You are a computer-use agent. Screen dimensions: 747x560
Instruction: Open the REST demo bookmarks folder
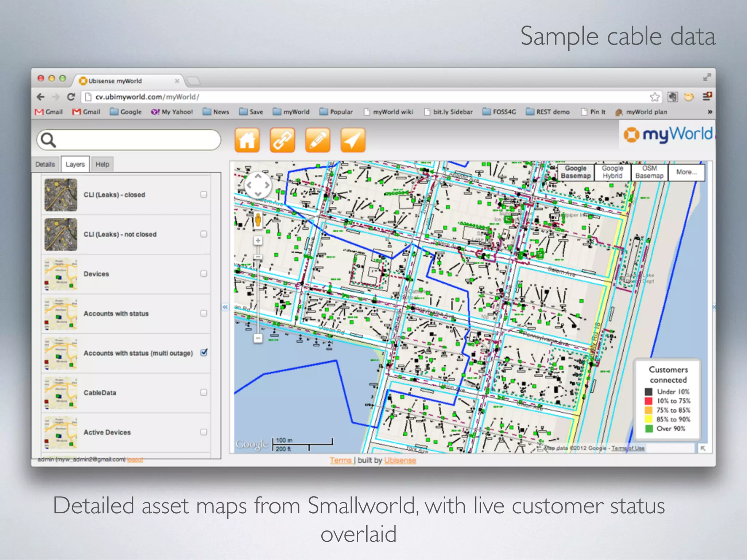(547, 112)
